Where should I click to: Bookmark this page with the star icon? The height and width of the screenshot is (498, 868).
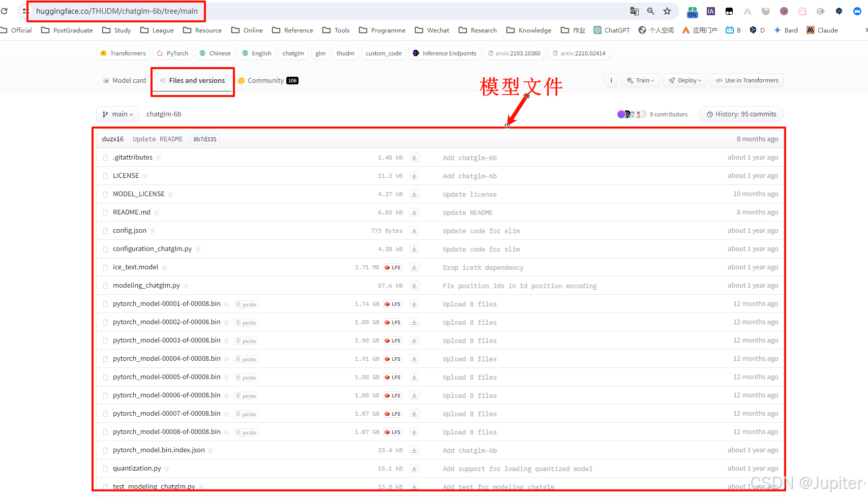[x=667, y=11]
